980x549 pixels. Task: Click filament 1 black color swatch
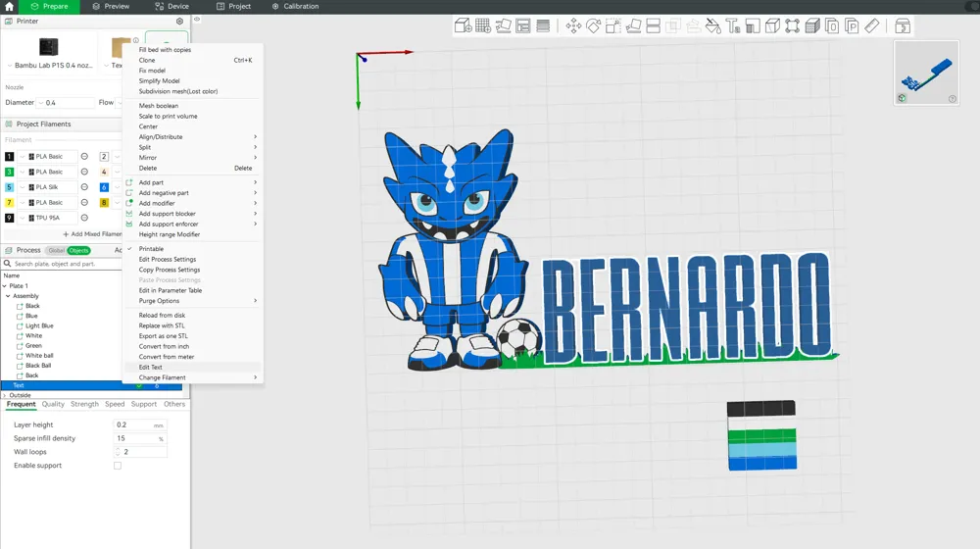click(x=9, y=156)
